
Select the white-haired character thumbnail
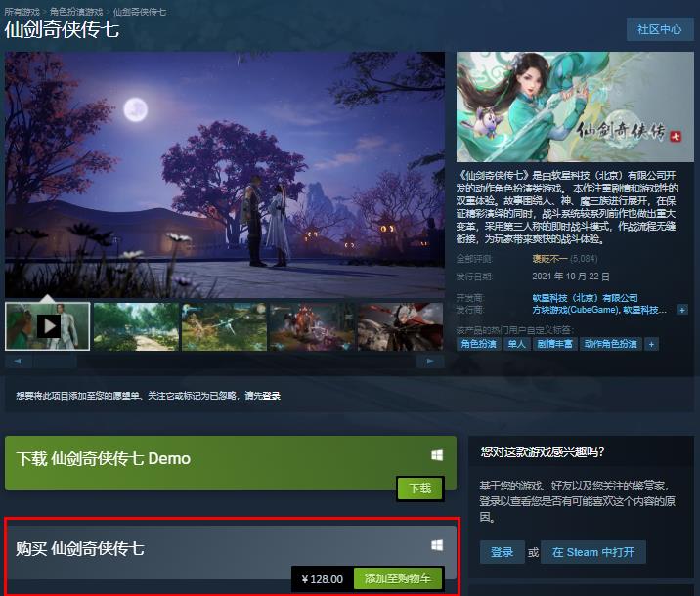(x=401, y=326)
